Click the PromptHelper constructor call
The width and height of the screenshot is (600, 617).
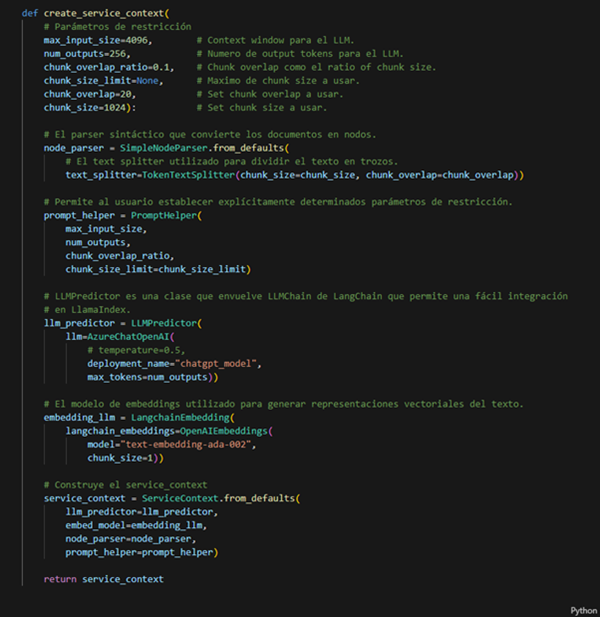pos(164,215)
